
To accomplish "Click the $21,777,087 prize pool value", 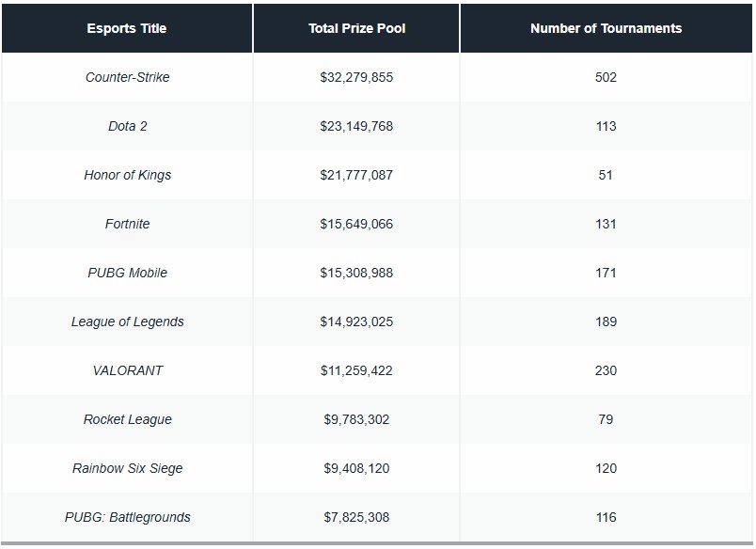I will click(x=356, y=175).
